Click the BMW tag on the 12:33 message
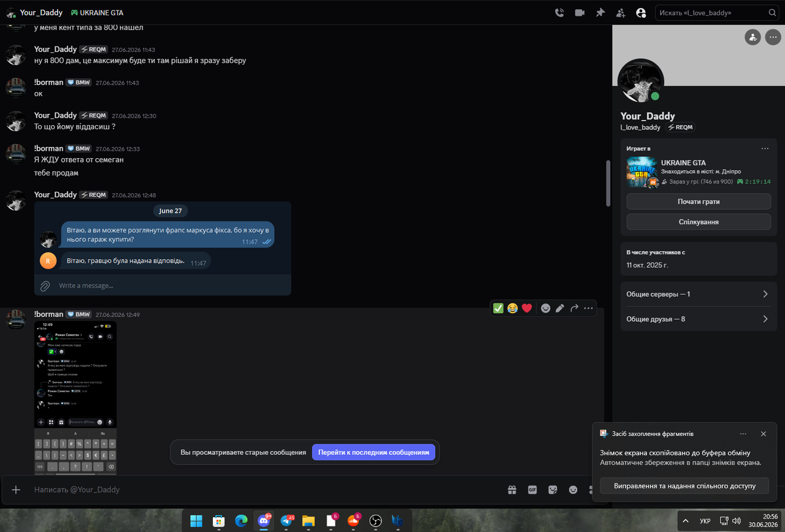Screen dimensions: 785x532 click(78, 148)
